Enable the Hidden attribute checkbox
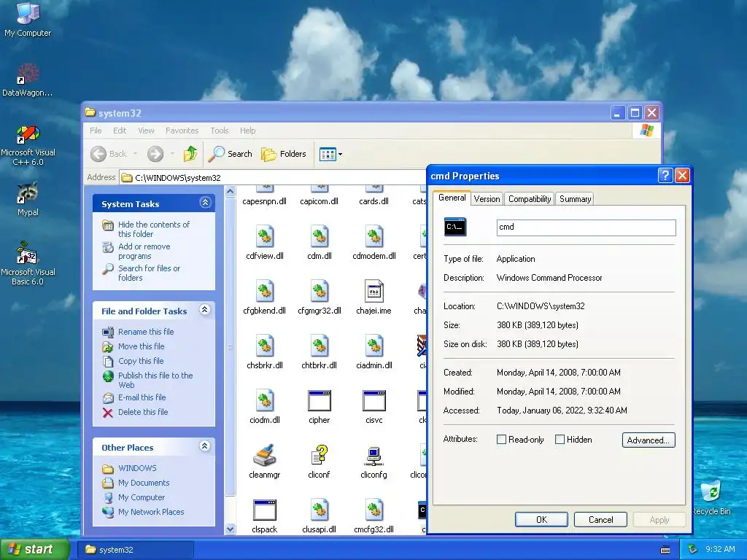 point(560,440)
